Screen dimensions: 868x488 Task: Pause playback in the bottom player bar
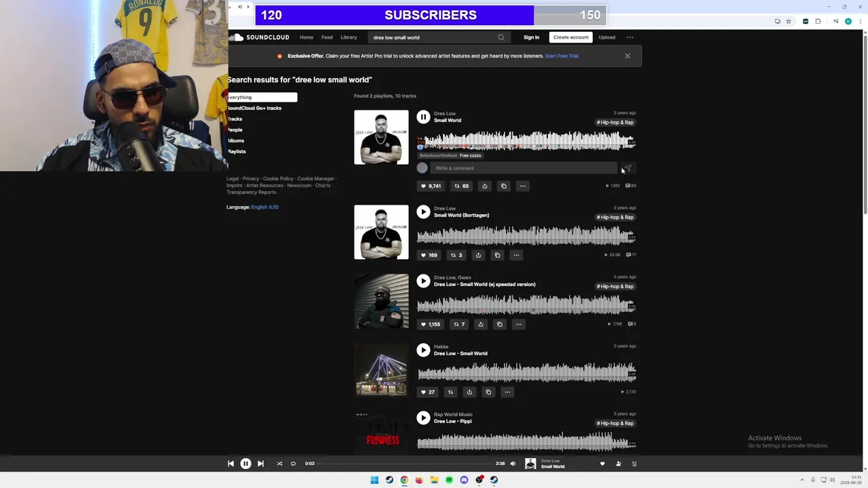pyautogui.click(x=245, y=464)
